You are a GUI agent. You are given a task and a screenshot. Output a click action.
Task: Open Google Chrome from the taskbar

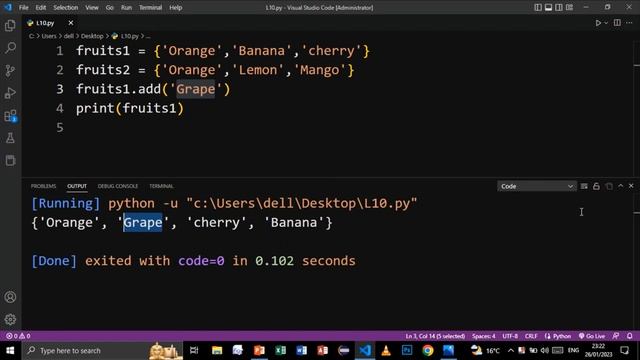tap(427, 350)
